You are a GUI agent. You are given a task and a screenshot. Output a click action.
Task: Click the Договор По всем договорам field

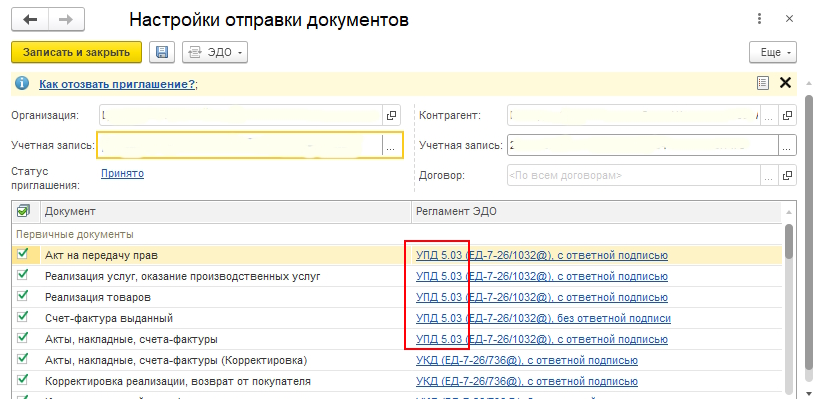pos(634,175)
